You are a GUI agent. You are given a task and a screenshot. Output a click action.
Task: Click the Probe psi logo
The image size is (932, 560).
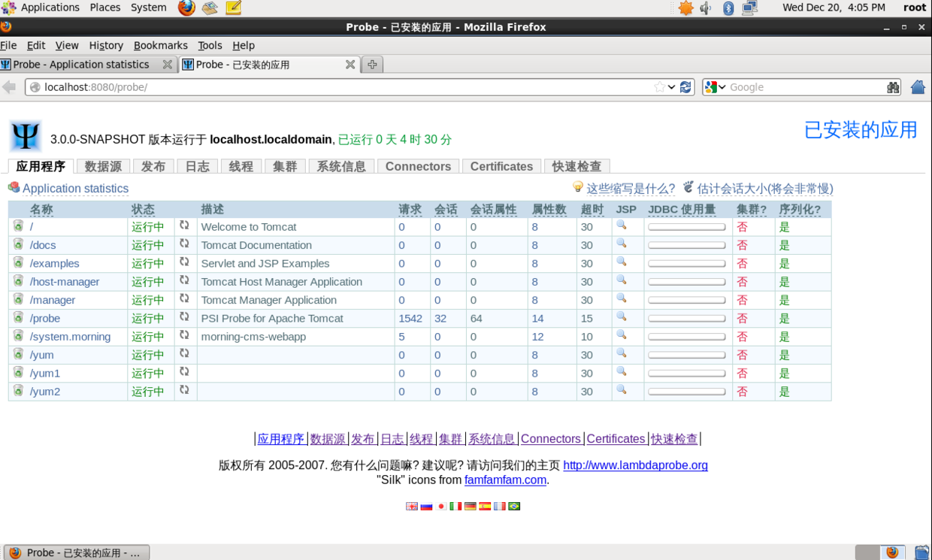[x=26, y=136]
